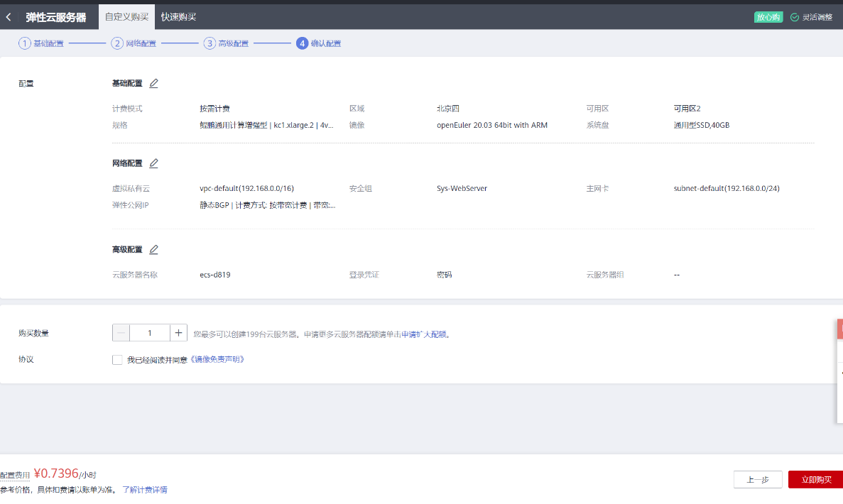Click the truncated kc1.xlarge.2 specification text
843x504 pixels.
(x=266, y=125)
